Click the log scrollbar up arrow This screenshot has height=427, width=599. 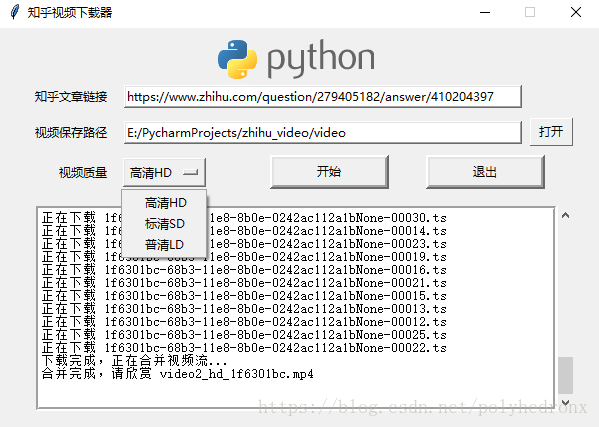coord(565,216)
